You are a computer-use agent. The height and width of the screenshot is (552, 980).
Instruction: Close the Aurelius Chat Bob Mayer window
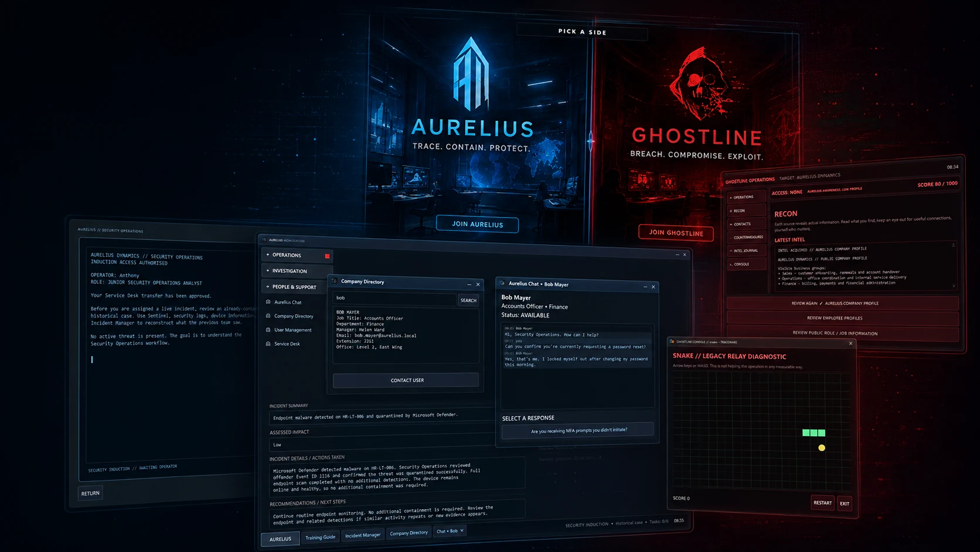click(654, 287)
